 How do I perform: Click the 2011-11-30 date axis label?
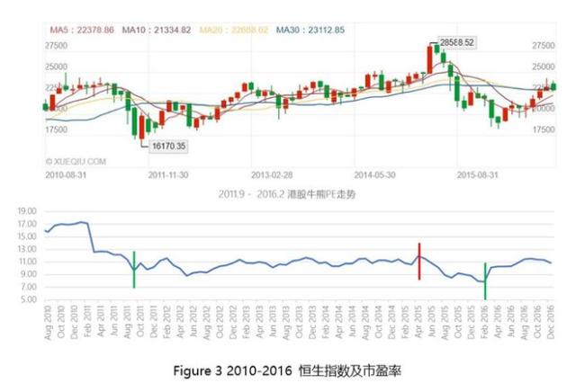(x=168, y=175)
